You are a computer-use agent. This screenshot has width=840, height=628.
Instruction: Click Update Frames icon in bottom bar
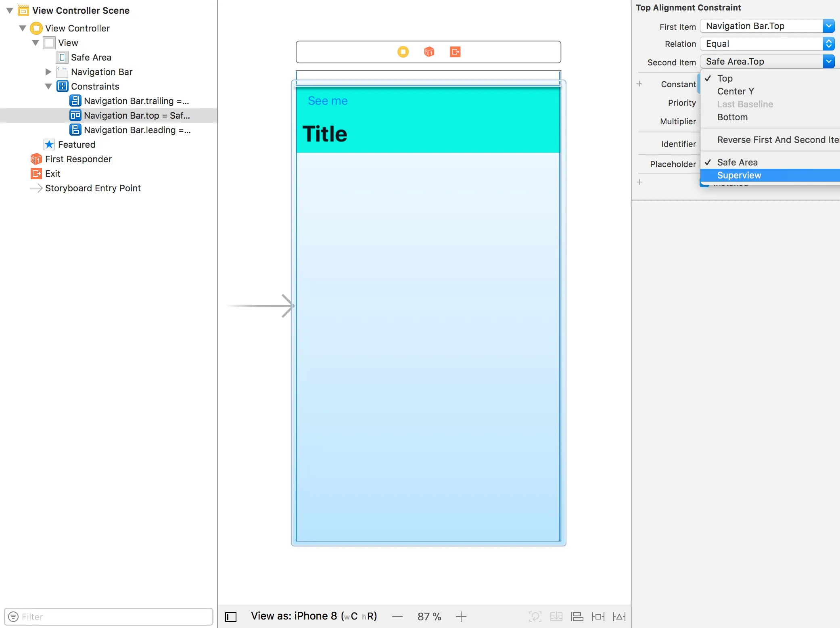tap(535, 617)
